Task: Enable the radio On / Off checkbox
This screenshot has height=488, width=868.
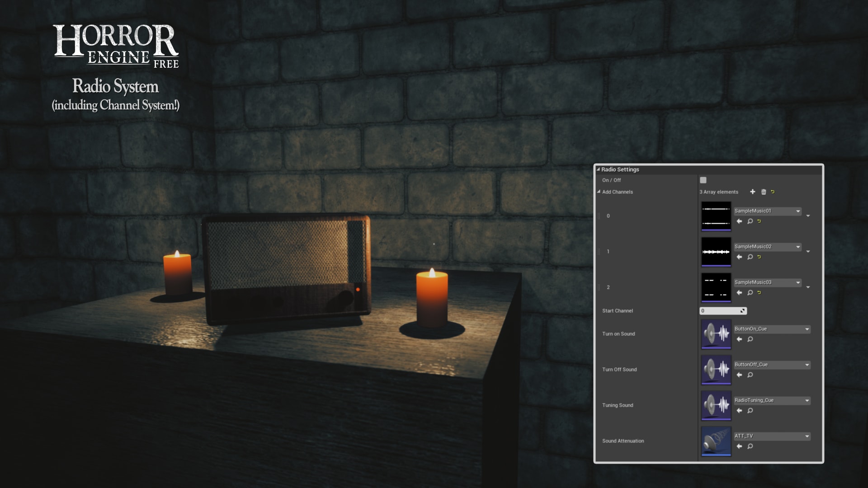Action: (x=703, y=179)
